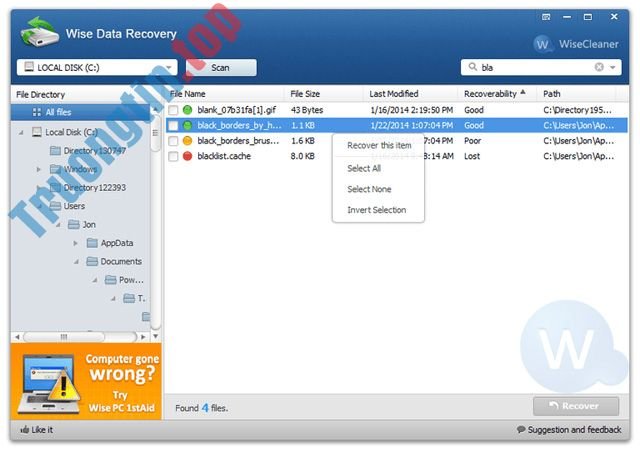Image resolution: width=640 pixels, height=452 pixels.
Task: Click the Recover button
Action: [576, 406]
